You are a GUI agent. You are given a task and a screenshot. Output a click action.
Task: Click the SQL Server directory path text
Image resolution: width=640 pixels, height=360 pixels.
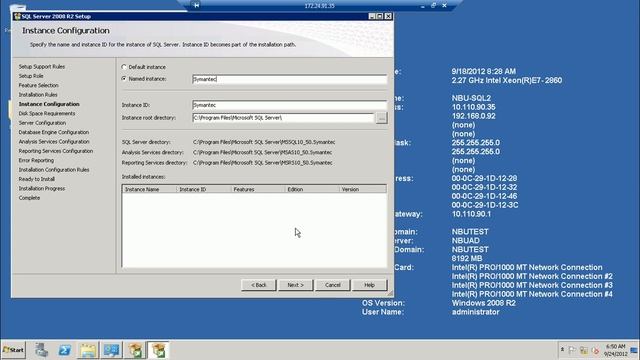(264, 142)
